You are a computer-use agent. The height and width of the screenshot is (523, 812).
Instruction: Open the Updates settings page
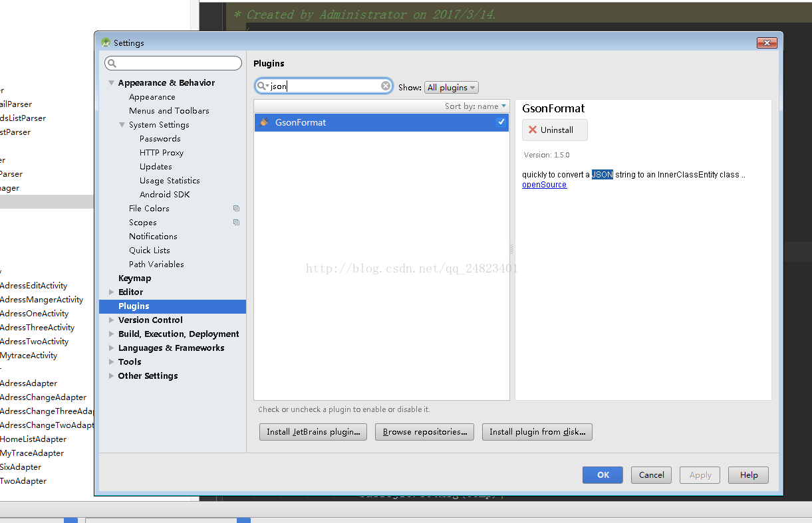[x=156, y=167]
